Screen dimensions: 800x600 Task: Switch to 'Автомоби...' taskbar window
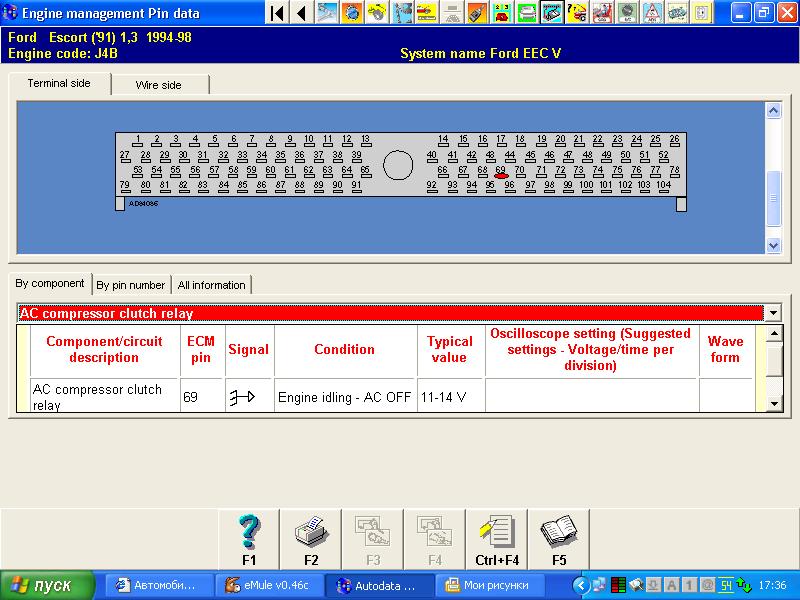pyautogui.click(x=159, y=585)
